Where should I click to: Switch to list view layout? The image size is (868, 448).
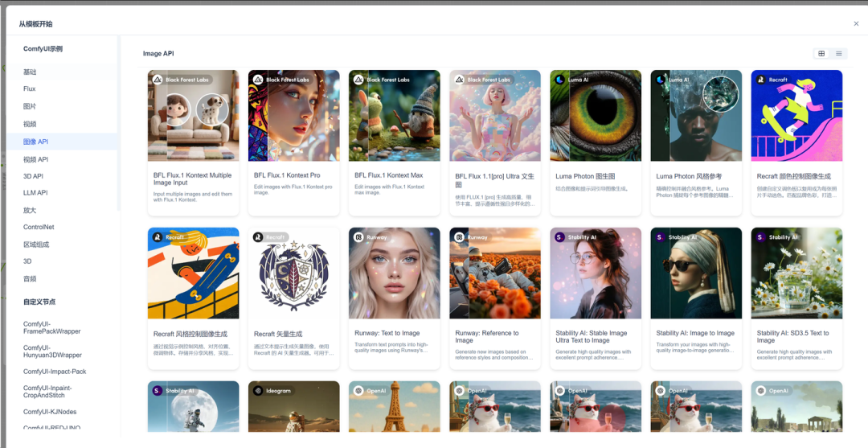click(x=838, y=53)
